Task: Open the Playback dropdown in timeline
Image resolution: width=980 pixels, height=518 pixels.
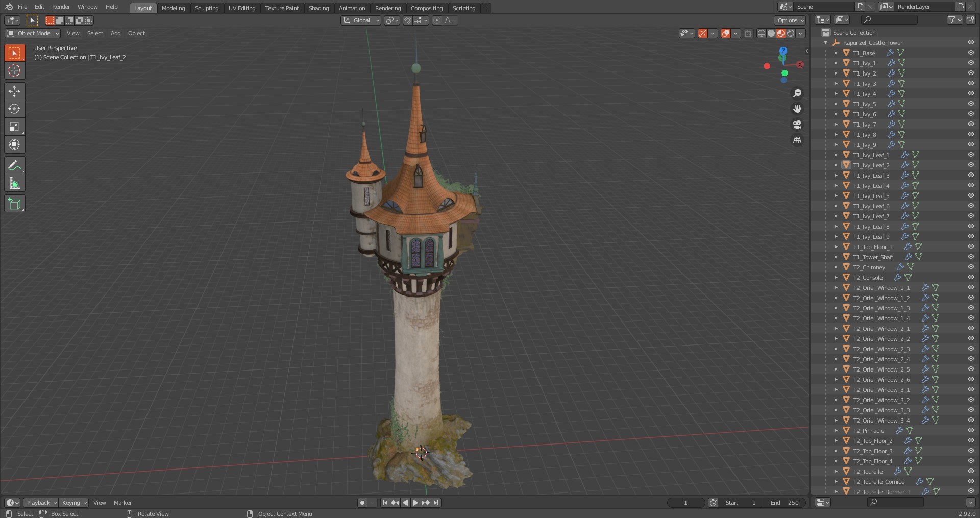Action: click(x=41, y=503)
